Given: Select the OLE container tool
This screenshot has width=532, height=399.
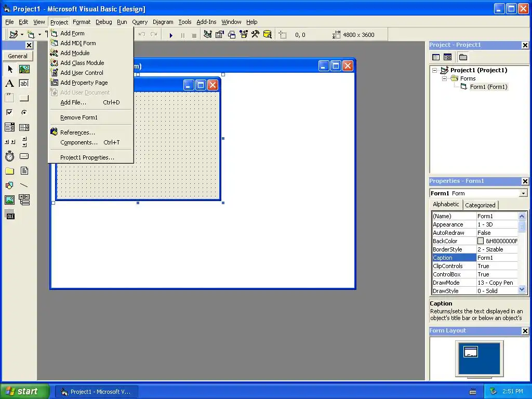Looking at the screenshot, I should tap(10, 215).
